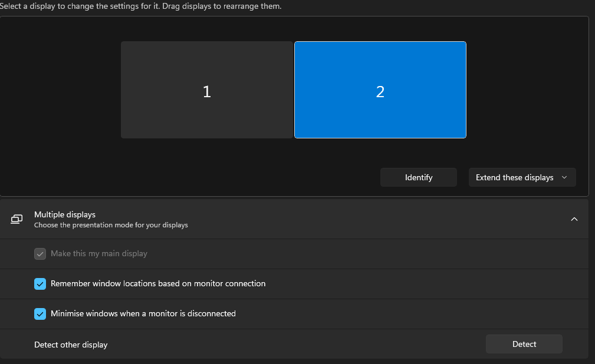
Task: Open the Extend these displays dropdown
Action: tap(521, 177)
